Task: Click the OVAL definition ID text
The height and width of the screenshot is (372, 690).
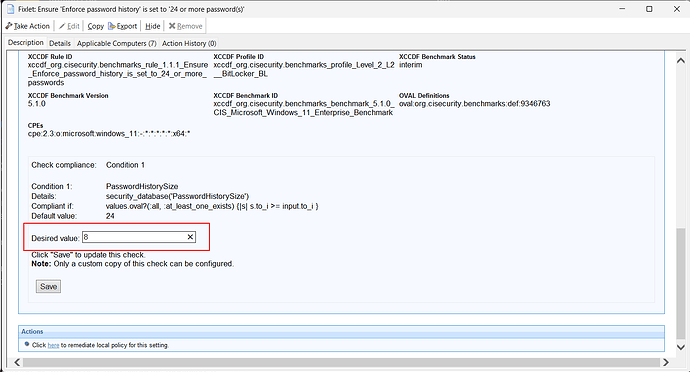Action: tap(474, 104)
